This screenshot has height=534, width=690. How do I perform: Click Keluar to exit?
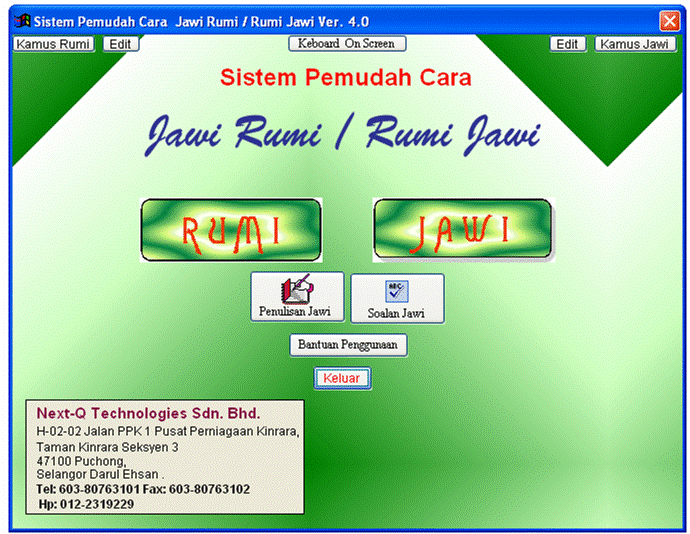coord(342,378)
